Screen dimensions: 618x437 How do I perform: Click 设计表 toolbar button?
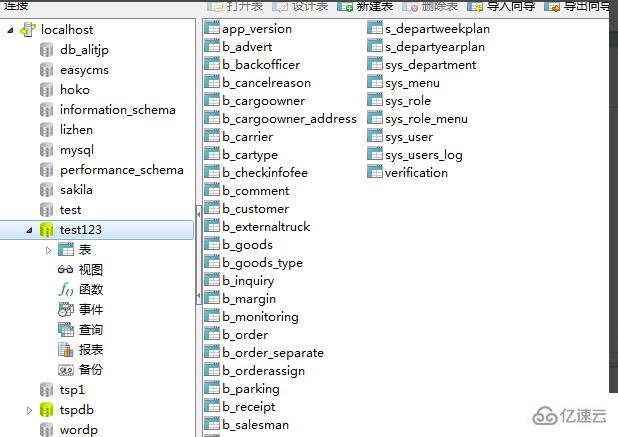(x=300, y=6)
